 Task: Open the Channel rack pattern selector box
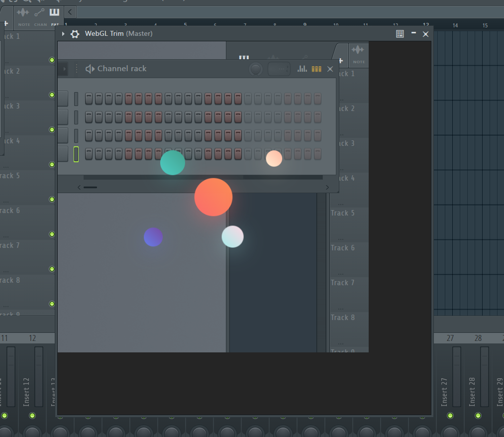[279, 69]
